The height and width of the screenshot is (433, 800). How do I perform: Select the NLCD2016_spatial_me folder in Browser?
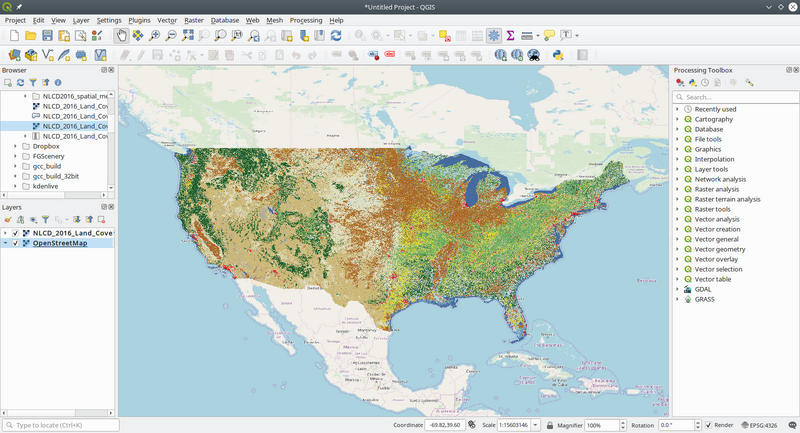[x=75, y=96]
